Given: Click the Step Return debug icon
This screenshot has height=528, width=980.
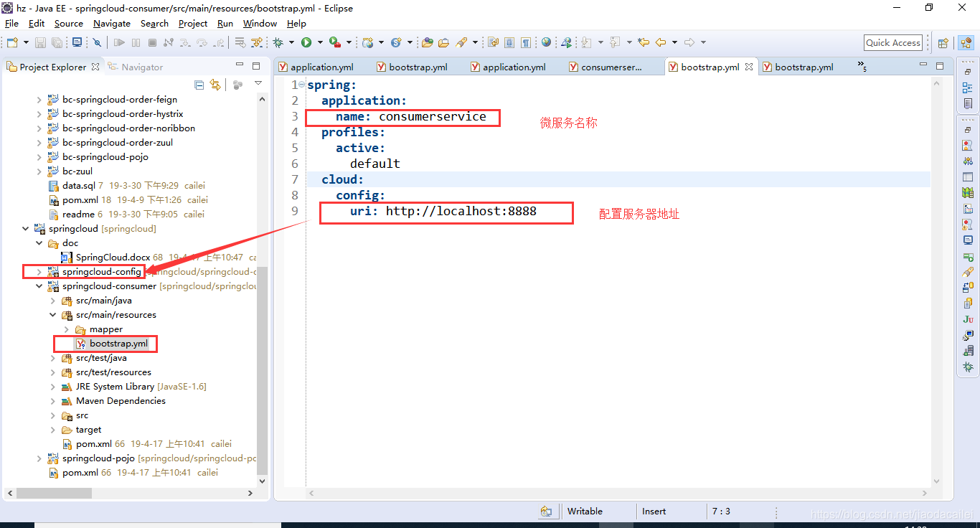Looking at the screenshot, I should (218, 43).
